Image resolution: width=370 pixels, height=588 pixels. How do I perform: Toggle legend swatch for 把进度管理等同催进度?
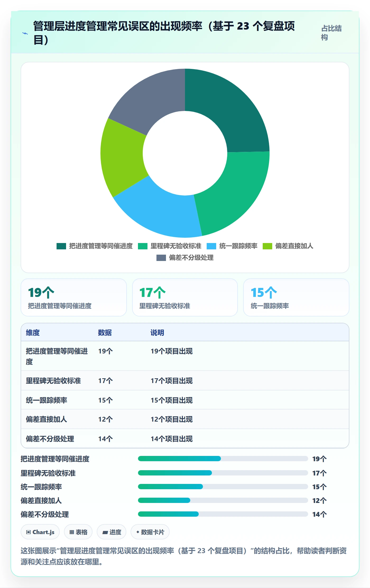tap(61, 246)
